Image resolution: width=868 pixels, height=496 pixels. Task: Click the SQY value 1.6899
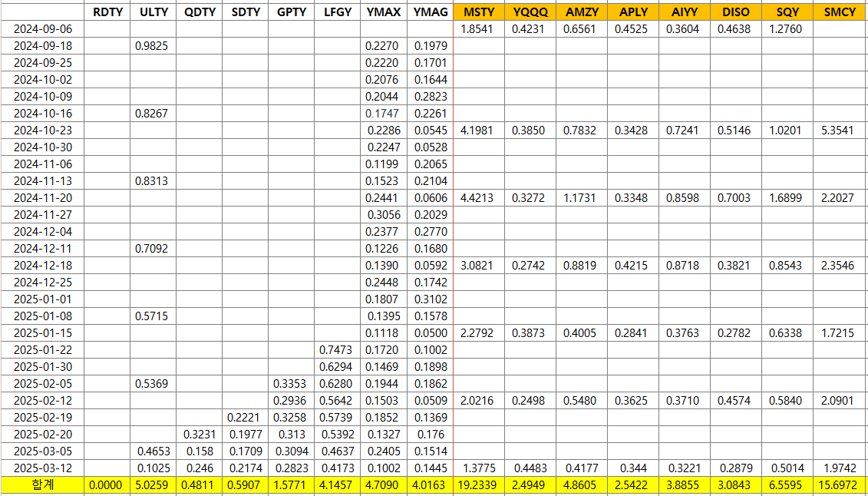tap(787, 197)
